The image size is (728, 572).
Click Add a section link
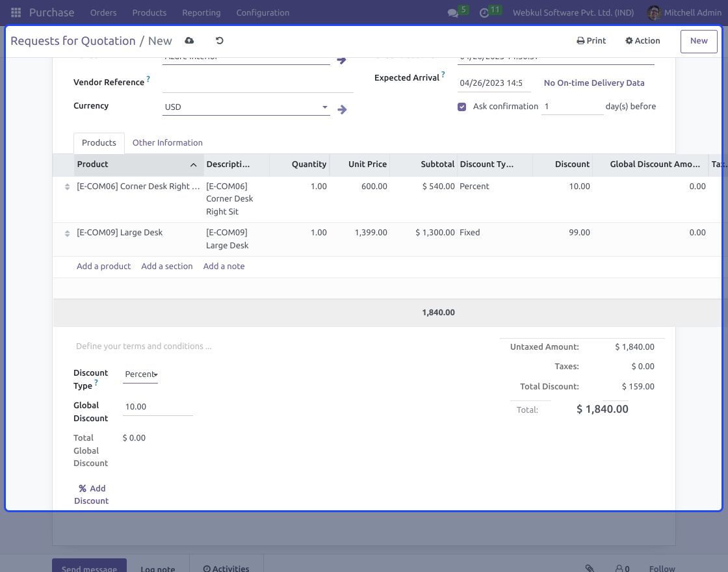tap(166, 266)
